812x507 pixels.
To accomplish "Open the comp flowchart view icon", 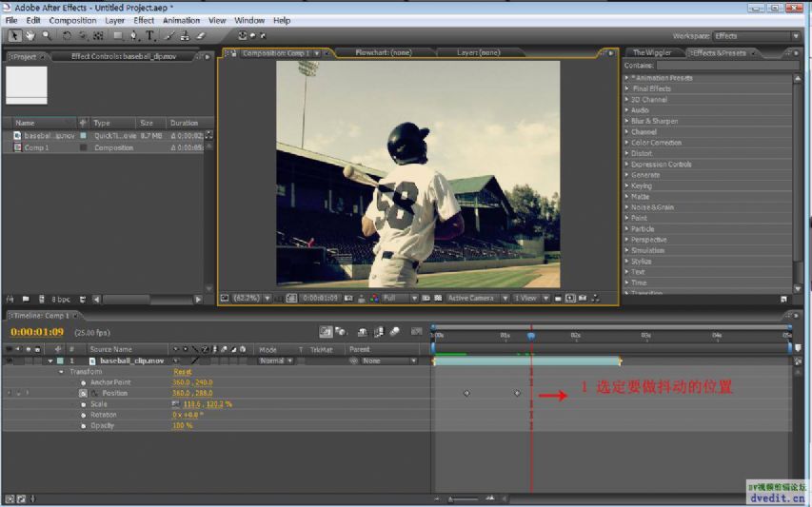I will pyautogui.click(x=596, y=299).
